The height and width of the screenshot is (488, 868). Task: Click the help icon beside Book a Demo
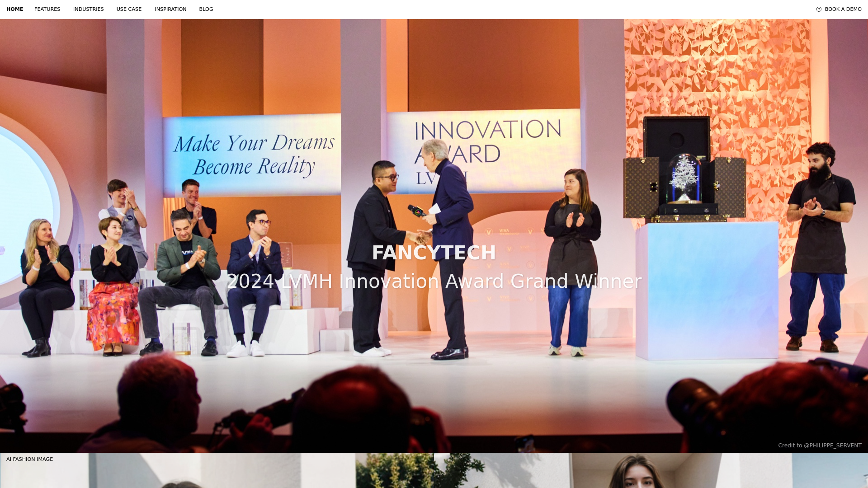(819, 9)
